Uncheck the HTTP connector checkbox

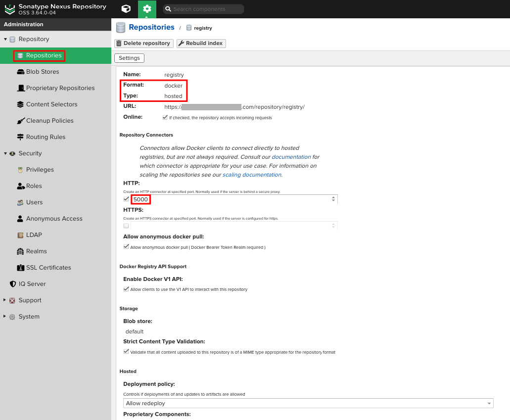click(x=126, y=199)
